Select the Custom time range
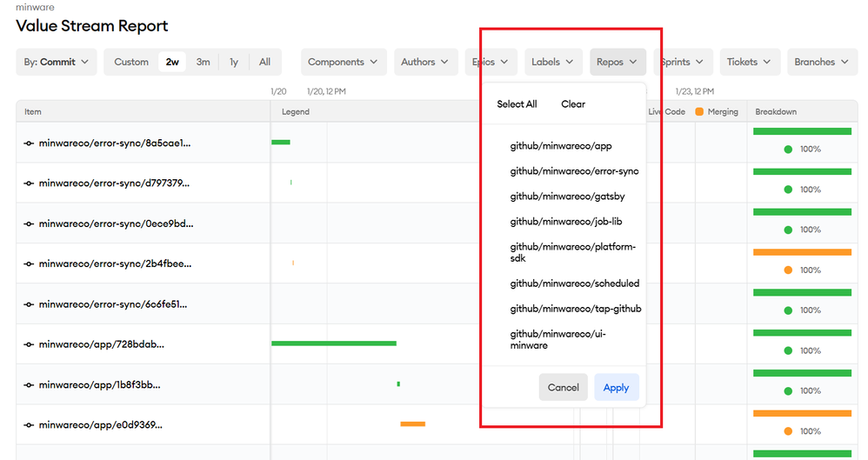The width and height of the screenshot is (868, 460). tap(131, 62)
